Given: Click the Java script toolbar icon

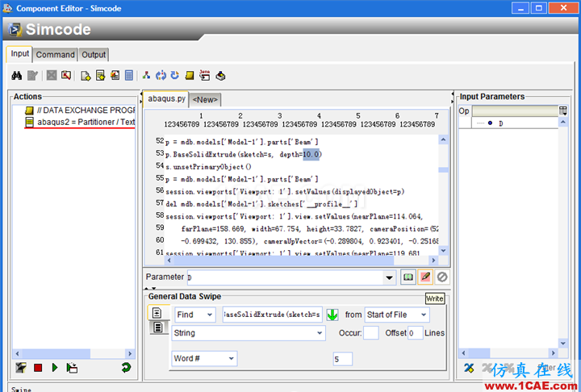Looking at the screenshot, I should point(204,76).
